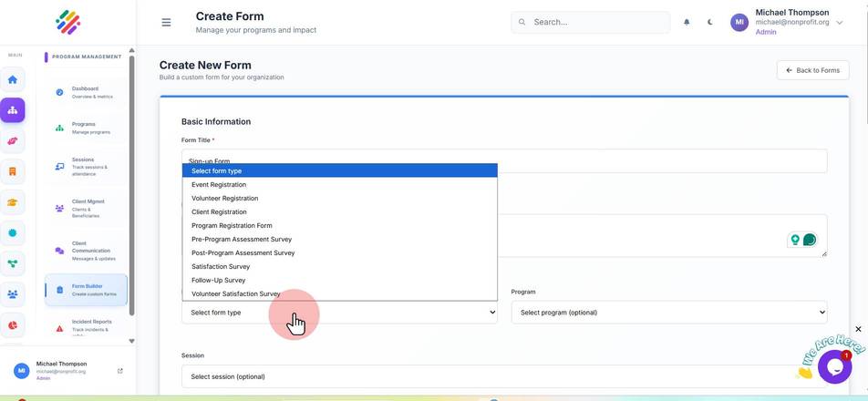The image size is (868, 401).
Task: Click the people group icon in rail
Action: [12, 294]
